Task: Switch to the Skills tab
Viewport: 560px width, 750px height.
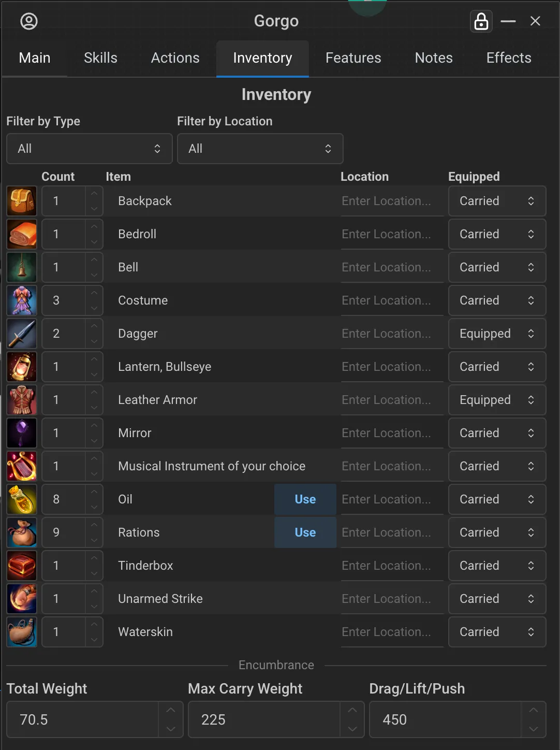Action: pos(100,58)
